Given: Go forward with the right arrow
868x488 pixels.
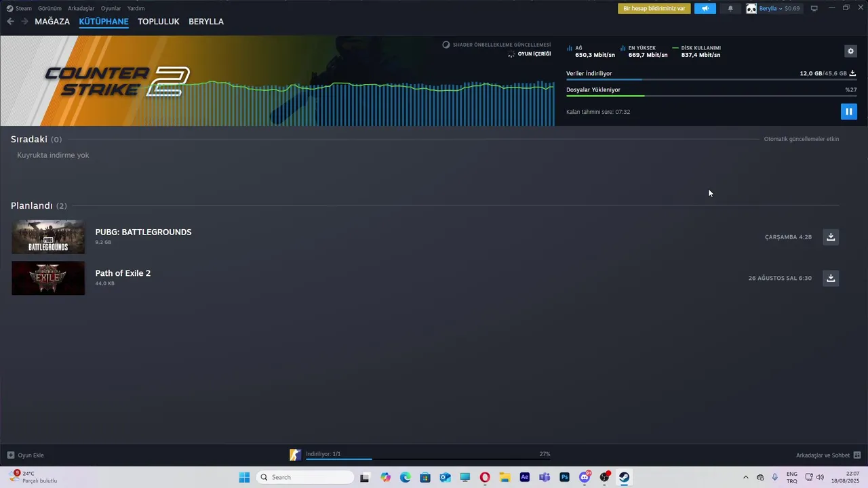Looking at the screenshot, I should coord(24,22).
